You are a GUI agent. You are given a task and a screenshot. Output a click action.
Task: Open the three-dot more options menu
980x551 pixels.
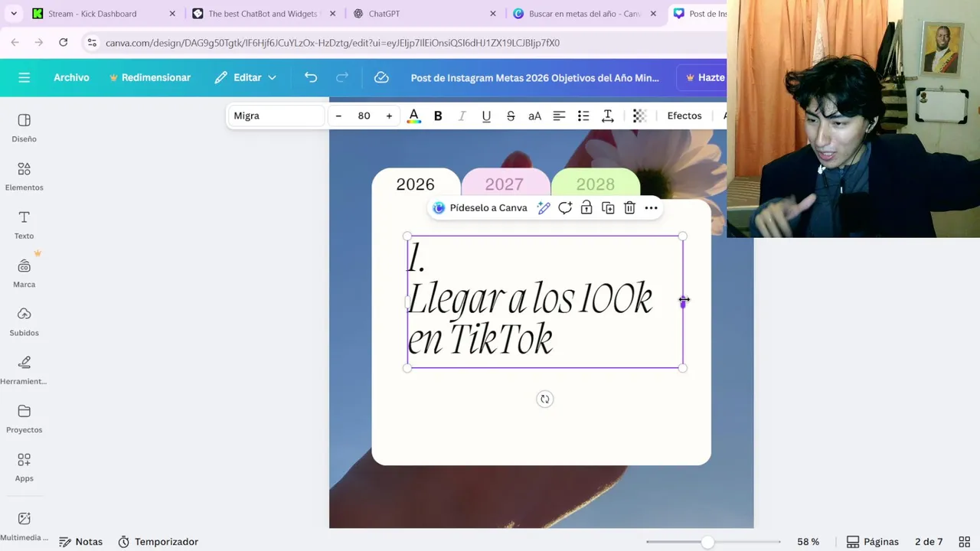click(x=651, y=207)
